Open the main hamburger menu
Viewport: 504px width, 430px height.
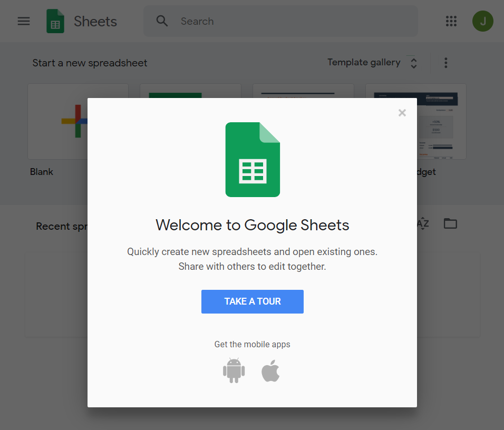click(24, 21)
